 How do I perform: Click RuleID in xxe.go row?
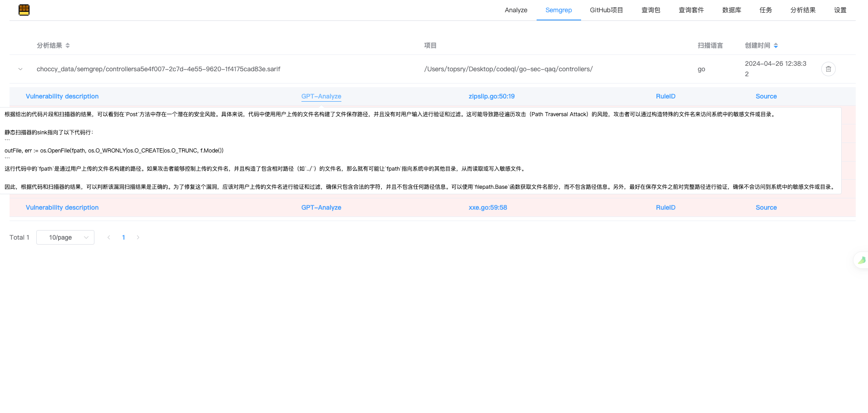666,207
